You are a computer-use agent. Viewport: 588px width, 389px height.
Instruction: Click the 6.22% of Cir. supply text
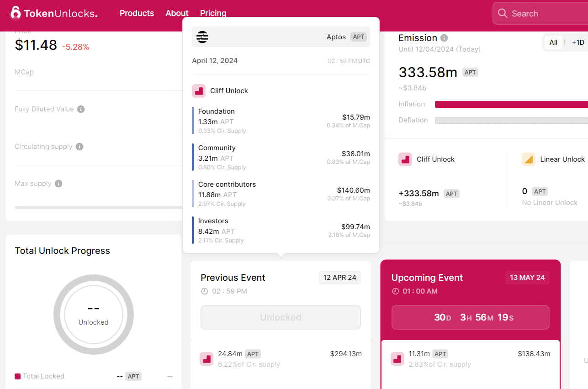click(249, 364)
